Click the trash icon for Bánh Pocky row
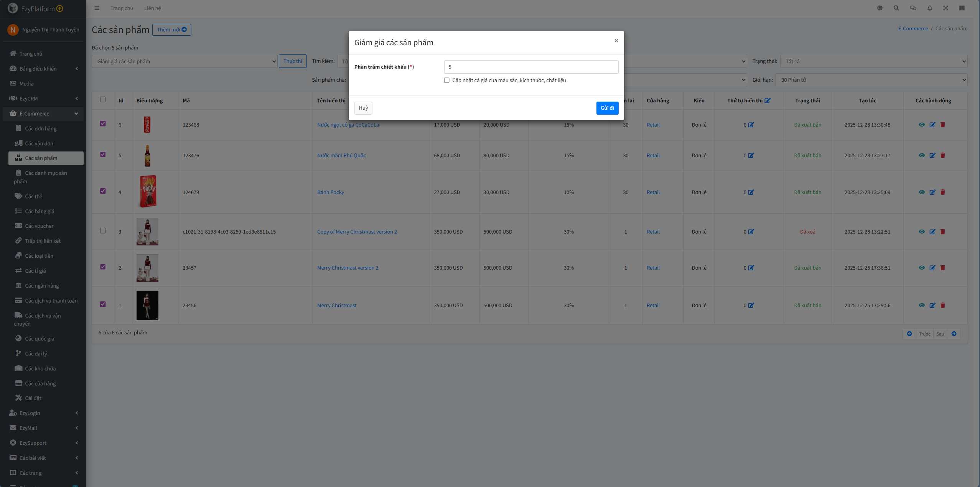The image size is (980, 487). 942,192
